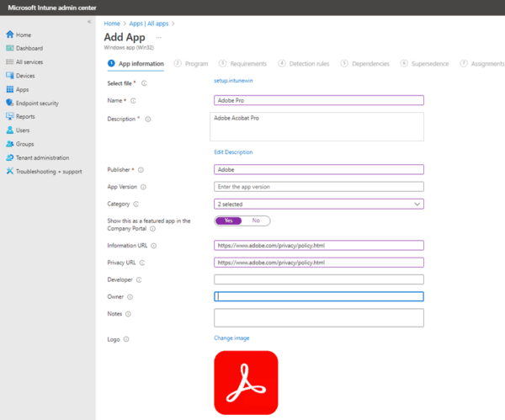Open Dashboard icon in sidebar
The width and height of the screenshot is (505, 420).
10,48
